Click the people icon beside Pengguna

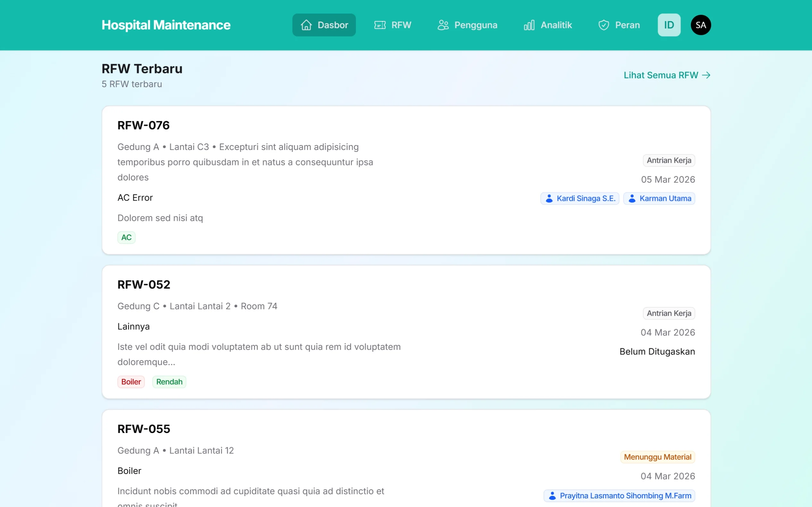click(443, 25)
